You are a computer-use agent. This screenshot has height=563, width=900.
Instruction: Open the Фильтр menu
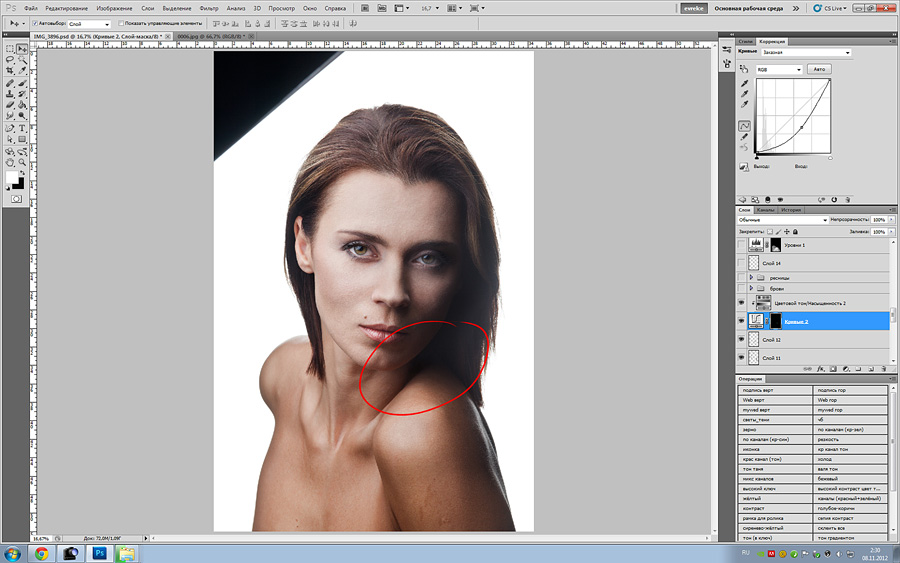(x=209, y=9)
